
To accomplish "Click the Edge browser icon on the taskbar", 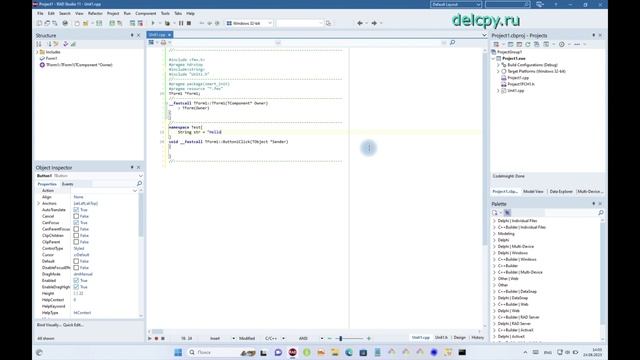I will [x=349, y=352].
